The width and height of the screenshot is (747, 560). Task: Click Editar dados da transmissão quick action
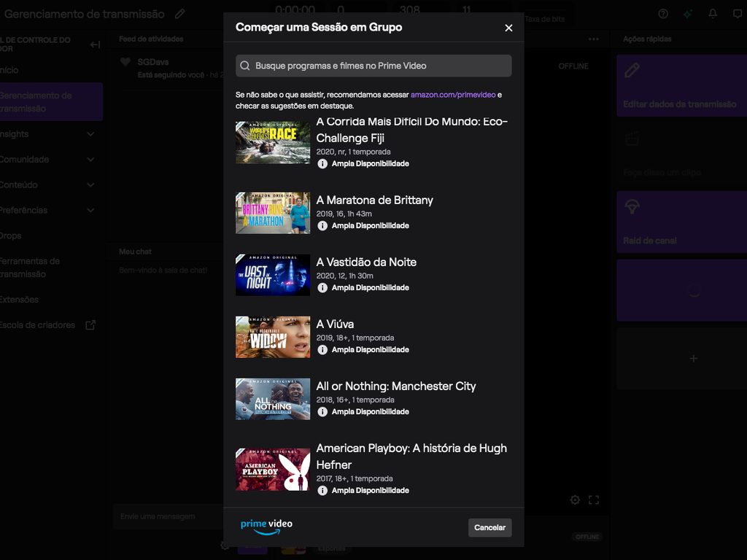(682, 86)
